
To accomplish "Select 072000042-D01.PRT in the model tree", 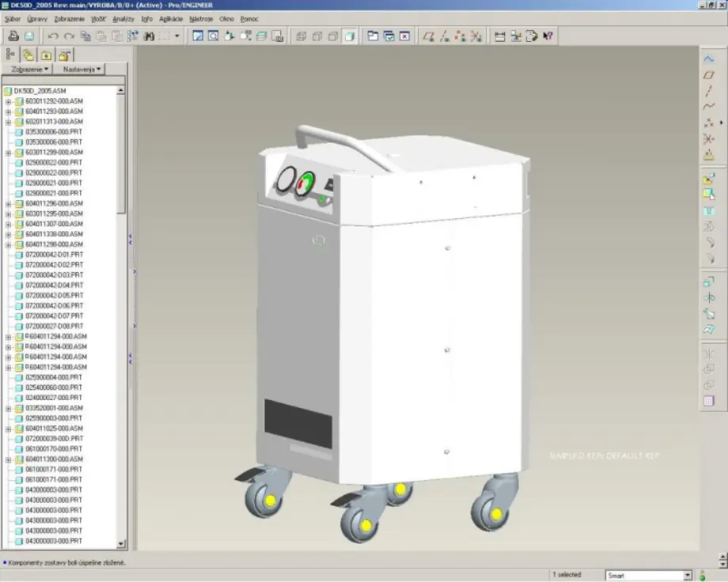I will click(x=54, y=255).
